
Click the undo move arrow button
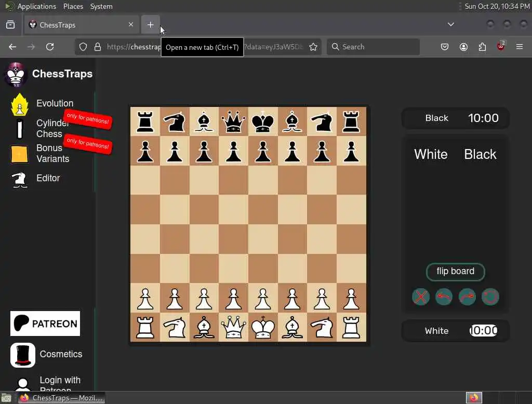(444, 297)
